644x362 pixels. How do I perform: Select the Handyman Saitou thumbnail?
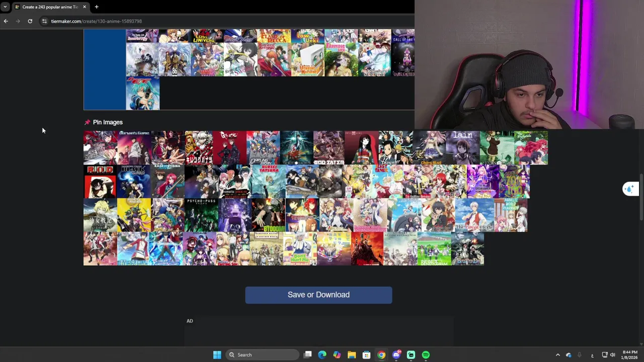(266, 249)
